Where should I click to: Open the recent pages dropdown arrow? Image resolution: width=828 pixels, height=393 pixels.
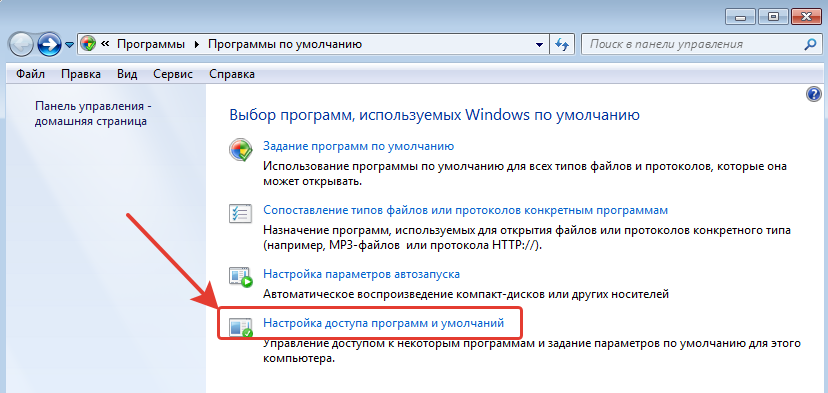coord(69,45)
